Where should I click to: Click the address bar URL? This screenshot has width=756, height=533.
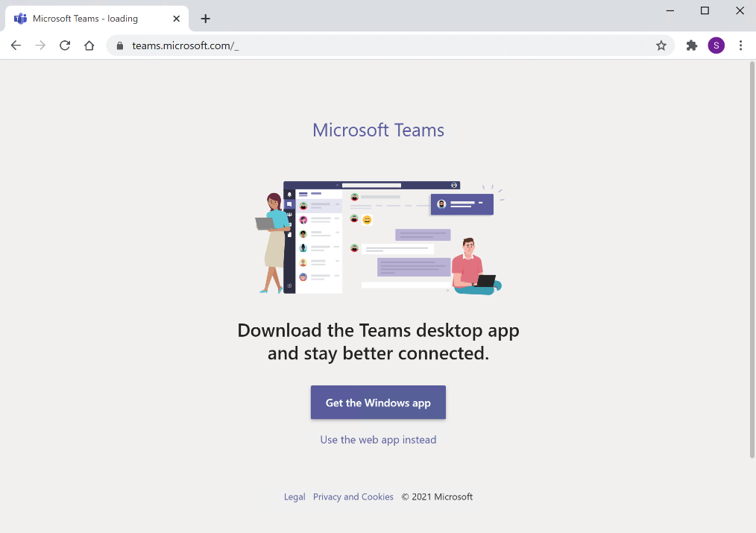tap(185, 45)
